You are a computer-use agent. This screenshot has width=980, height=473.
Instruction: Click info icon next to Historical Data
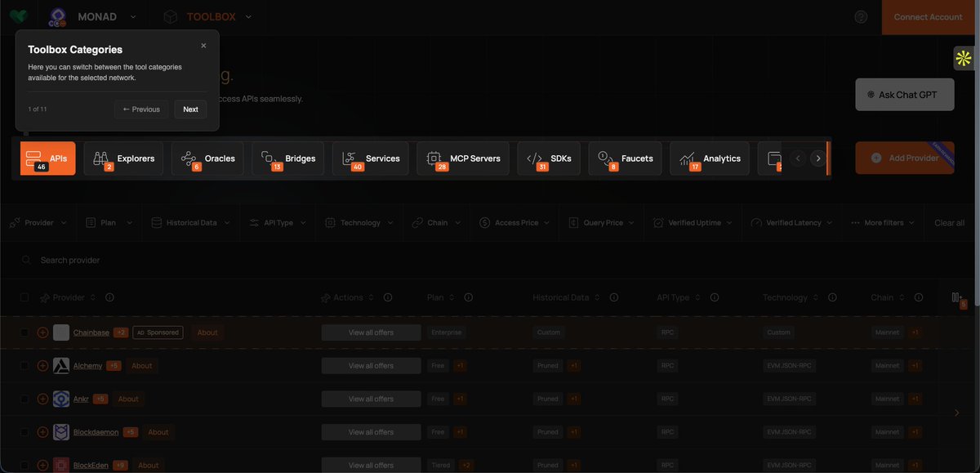click(614, 298)
